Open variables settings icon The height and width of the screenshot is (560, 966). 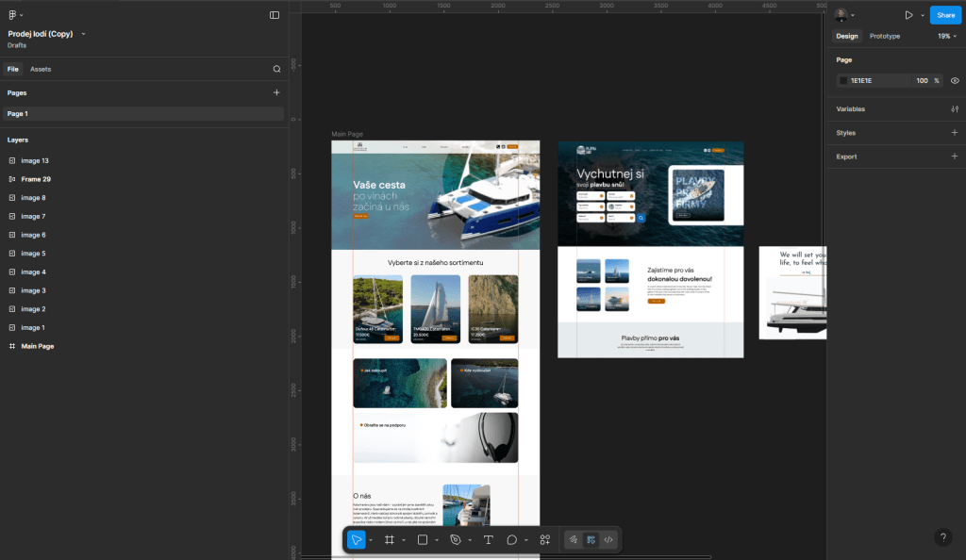point(955,109)
